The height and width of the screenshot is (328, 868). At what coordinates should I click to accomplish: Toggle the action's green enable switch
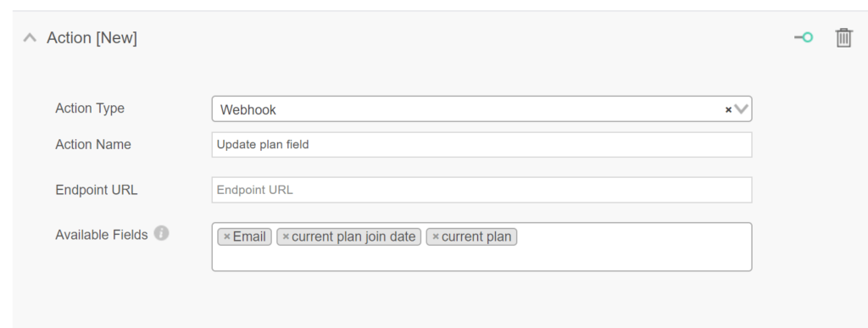click(804, 37)
